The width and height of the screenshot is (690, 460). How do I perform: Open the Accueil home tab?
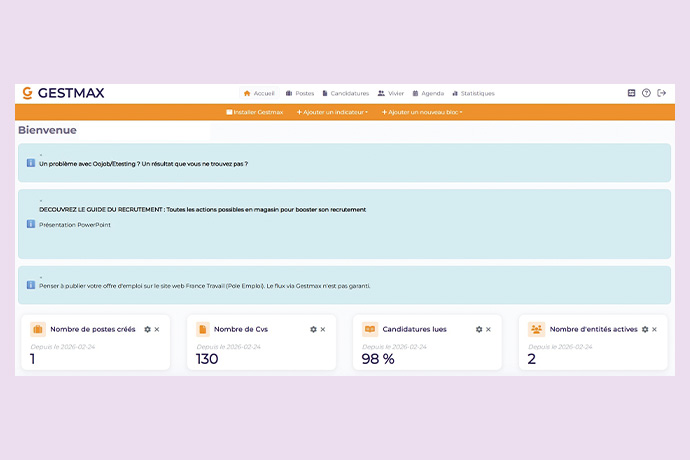(x=259, y=93)
